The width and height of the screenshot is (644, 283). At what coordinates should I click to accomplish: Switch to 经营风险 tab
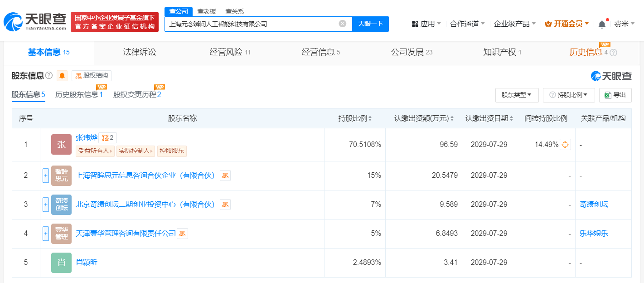(230, 53)
